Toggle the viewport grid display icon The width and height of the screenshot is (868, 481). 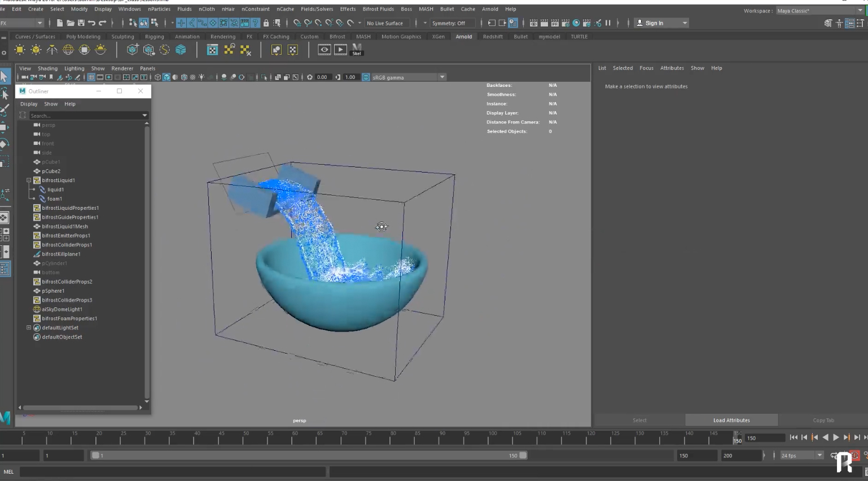(x=91, y=77)
